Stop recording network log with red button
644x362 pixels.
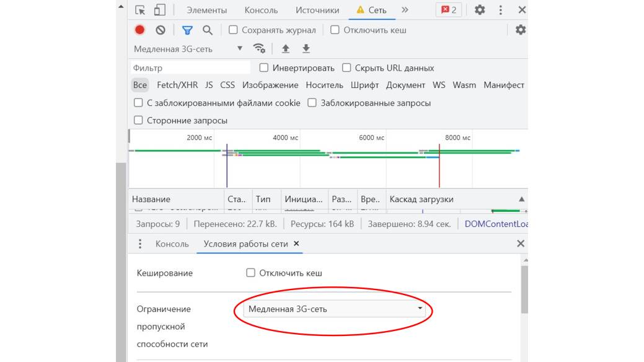[140, 30]
